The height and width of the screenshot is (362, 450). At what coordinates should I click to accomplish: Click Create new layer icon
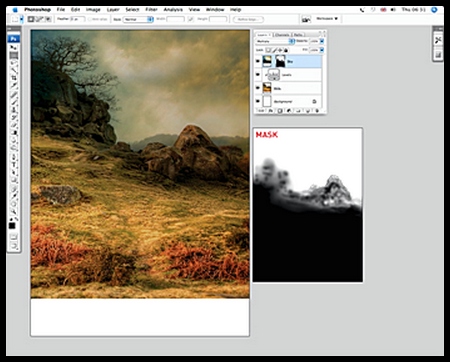tap(308, 111)
